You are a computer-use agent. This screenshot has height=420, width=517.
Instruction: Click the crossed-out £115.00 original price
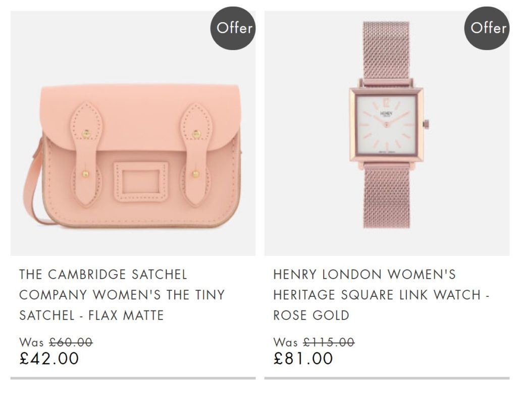pyautogui.click(x=329, y=342)
